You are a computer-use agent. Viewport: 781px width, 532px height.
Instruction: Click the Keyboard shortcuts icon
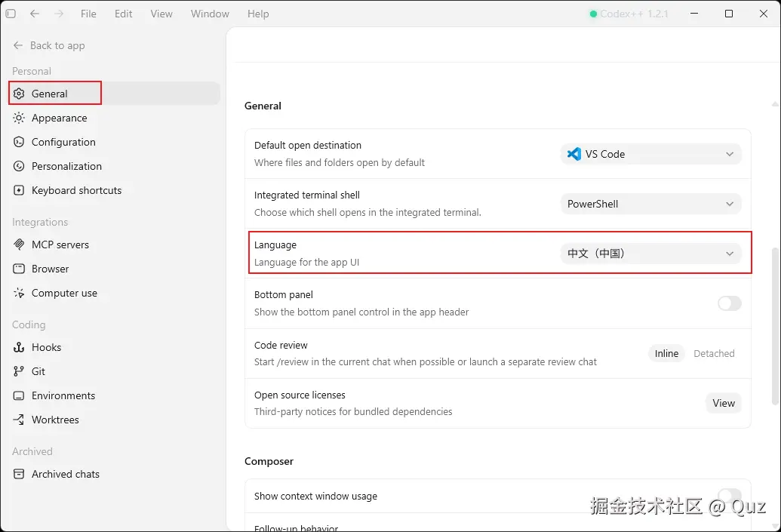pos(19,190)
